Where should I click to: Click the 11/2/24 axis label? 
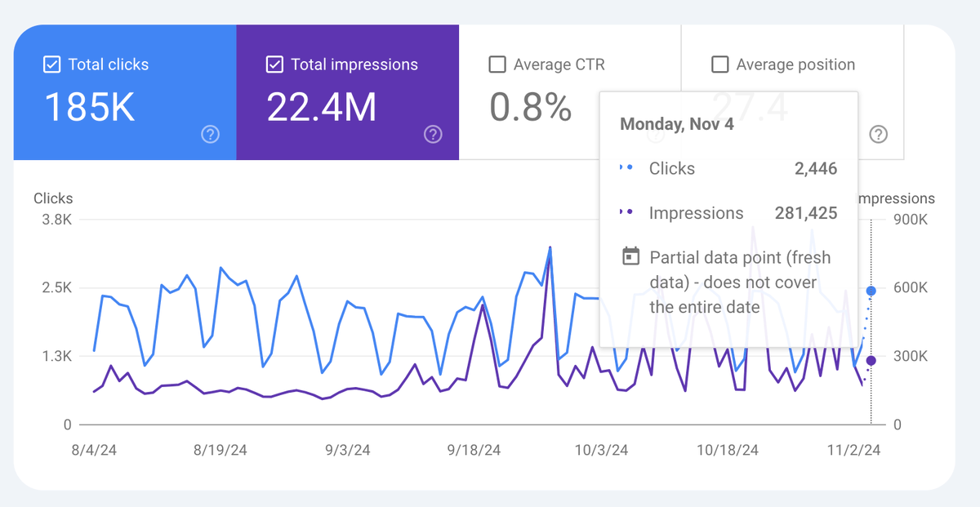(853, 449)
